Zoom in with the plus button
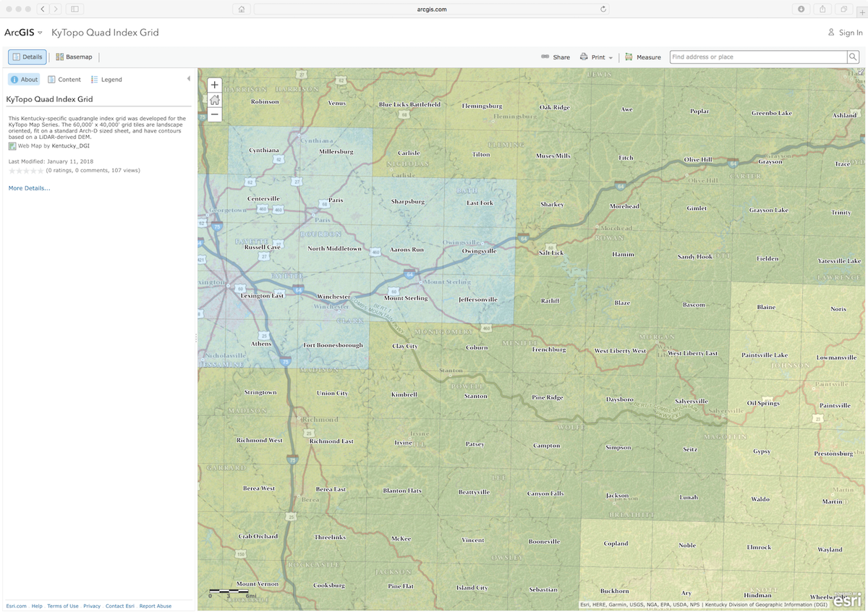868x613 pixels. 214,84
